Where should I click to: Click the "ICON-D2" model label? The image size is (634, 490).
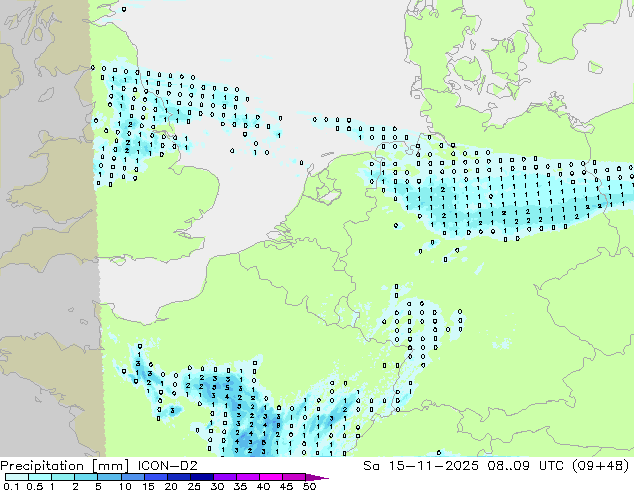click(167, 466)
